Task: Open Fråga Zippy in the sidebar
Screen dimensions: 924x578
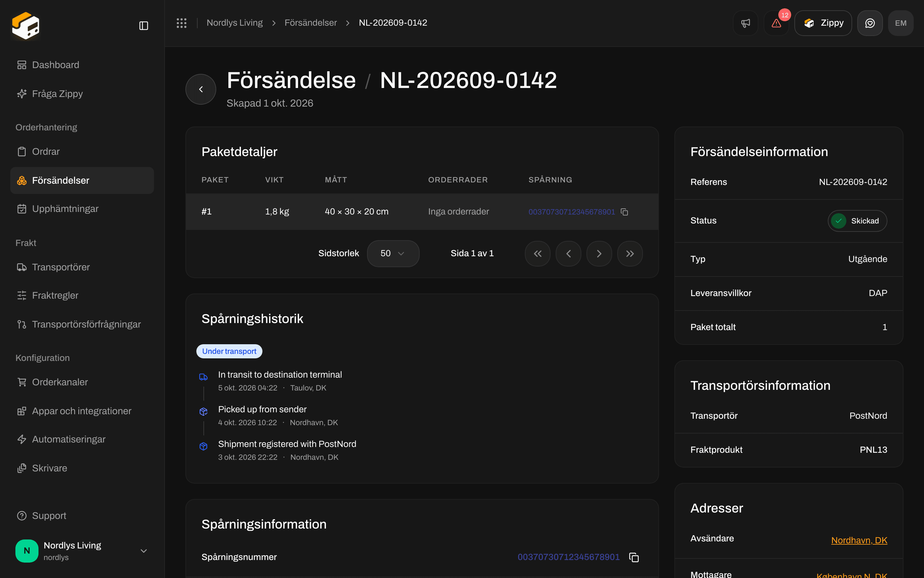Action: pos(82,94)
